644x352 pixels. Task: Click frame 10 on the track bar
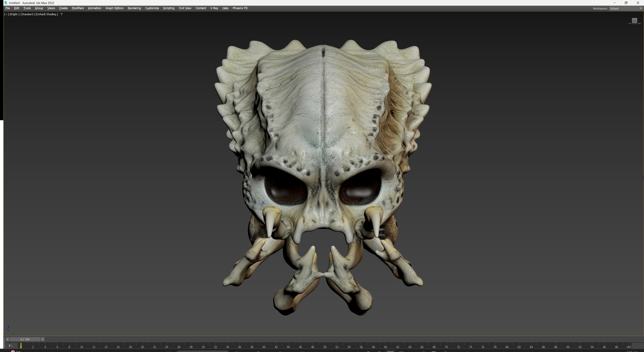(x=81, y=347)
